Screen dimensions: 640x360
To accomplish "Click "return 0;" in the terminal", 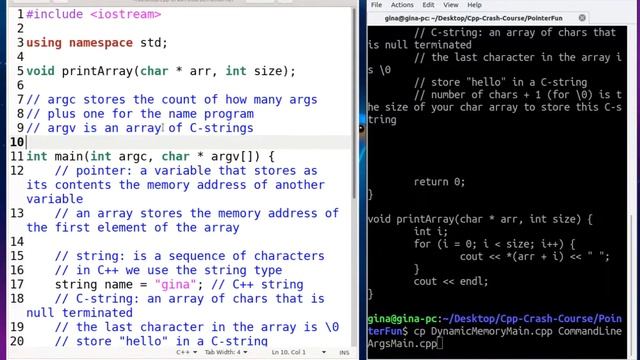I will (x=439, y=182).
